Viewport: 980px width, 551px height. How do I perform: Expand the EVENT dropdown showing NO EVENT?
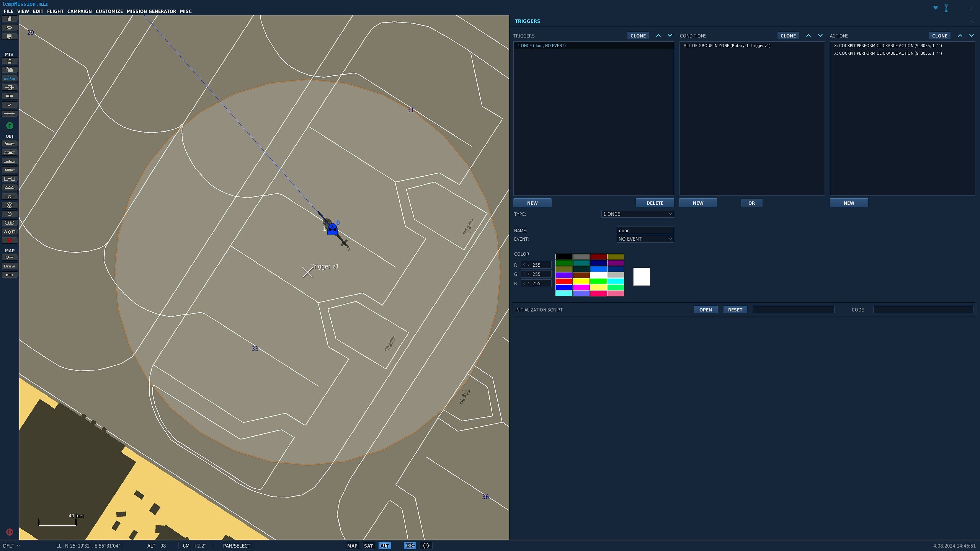point(645,239)
